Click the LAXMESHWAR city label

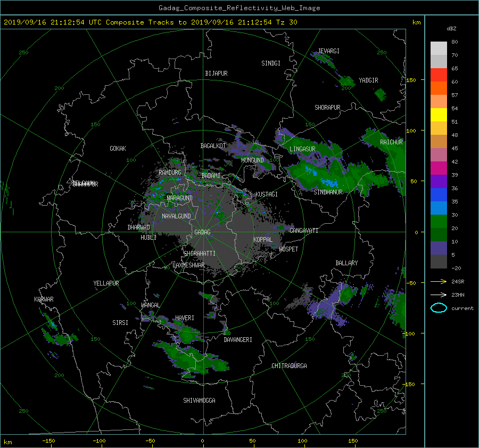pos(188,265)
